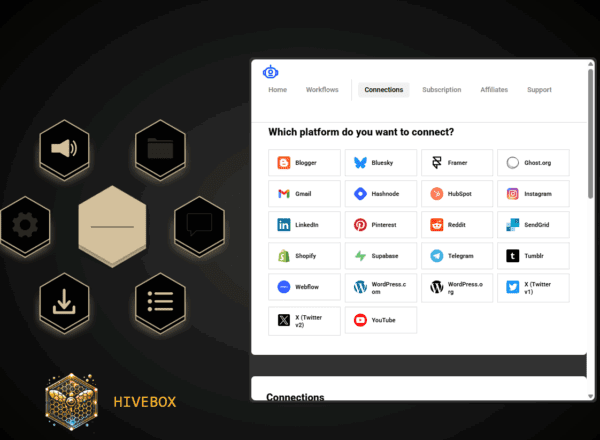Open the list hexagon icon
600x440 pixels.
[160, 302]
